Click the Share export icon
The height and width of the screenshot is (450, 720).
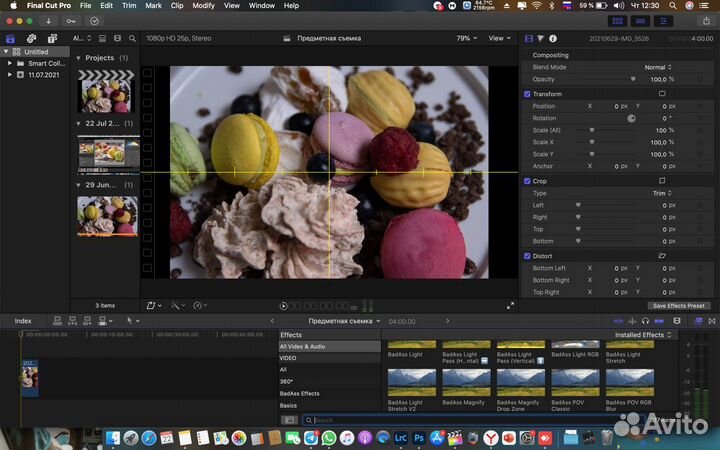[706, 21]
